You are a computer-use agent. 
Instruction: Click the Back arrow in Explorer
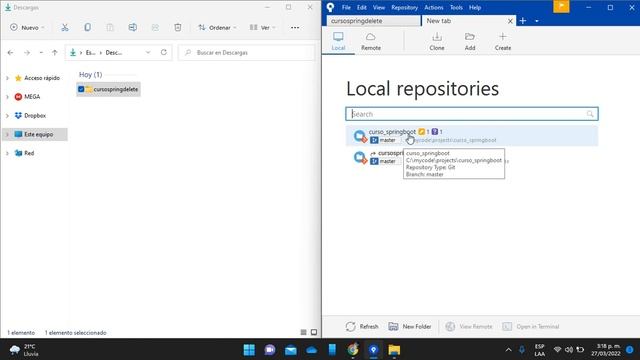click(11, 53)
